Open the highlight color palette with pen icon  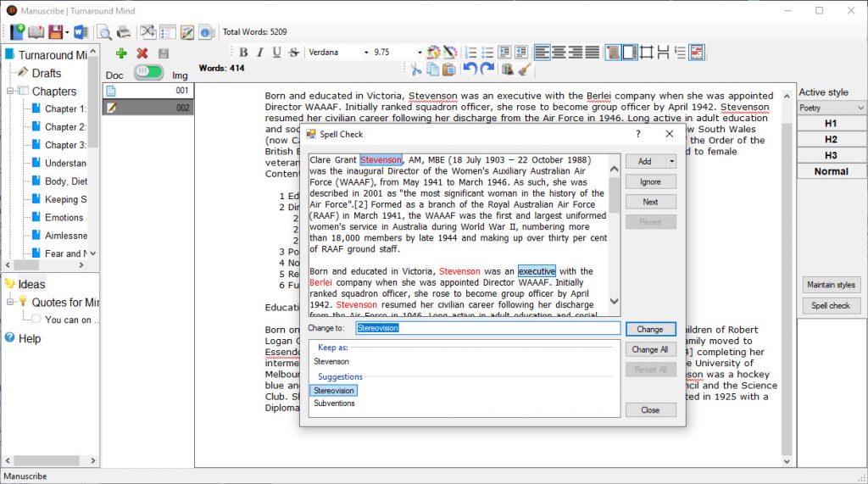tap(450, 52)
